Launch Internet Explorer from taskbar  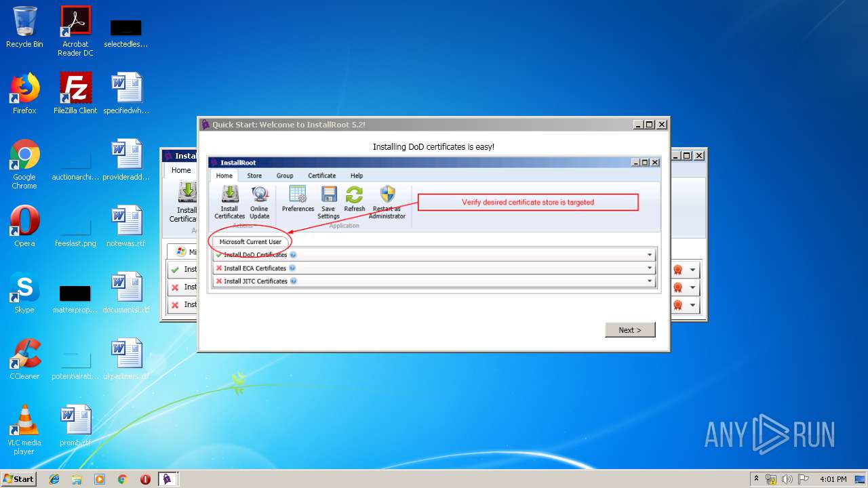pos(54,479)
